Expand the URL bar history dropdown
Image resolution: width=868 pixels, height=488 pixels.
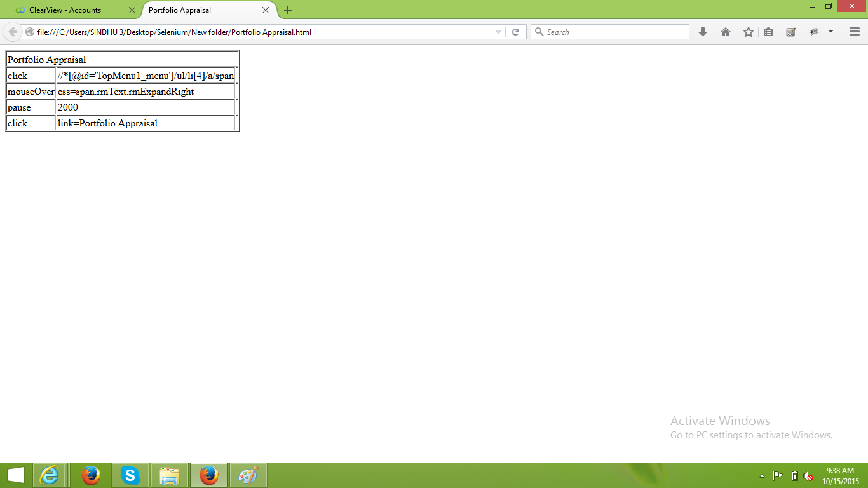pos(498,32)
